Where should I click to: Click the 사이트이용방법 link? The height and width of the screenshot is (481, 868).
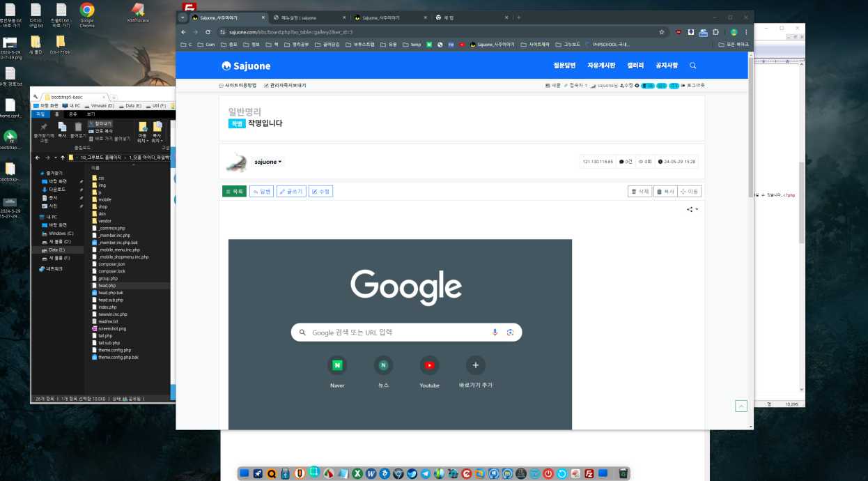point(238,85)
